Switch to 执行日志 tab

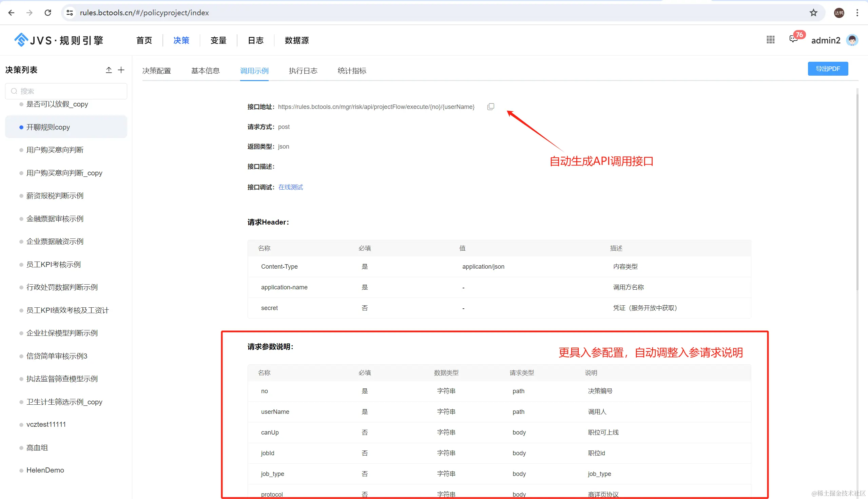coord(303,71)
